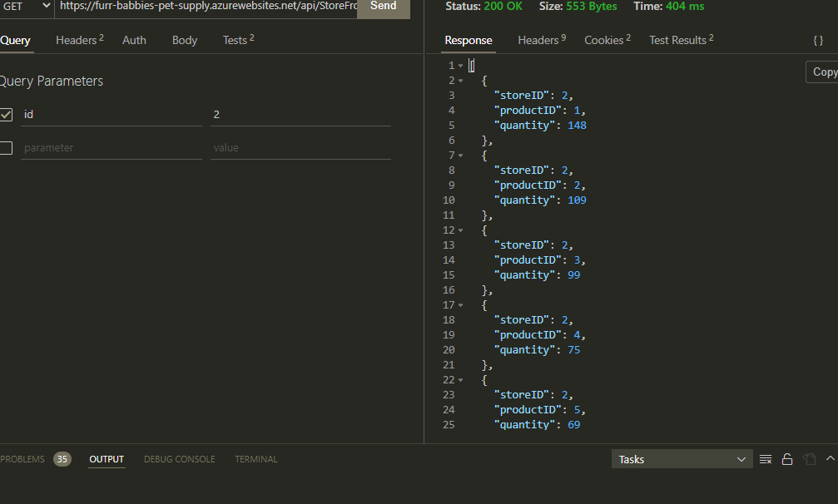838x504 pixels.
Task: View the Cookies tab in the response
Action: pos(603,39)
